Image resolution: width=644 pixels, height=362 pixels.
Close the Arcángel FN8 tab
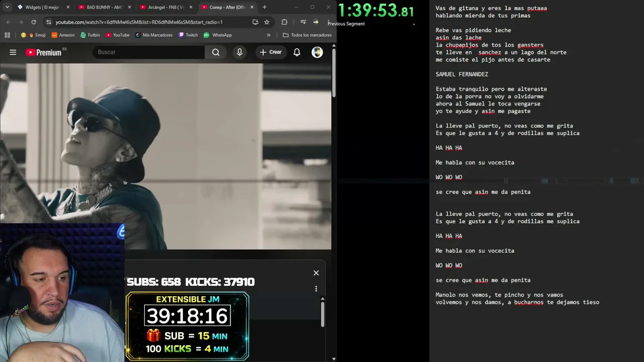tap(191, 7)
